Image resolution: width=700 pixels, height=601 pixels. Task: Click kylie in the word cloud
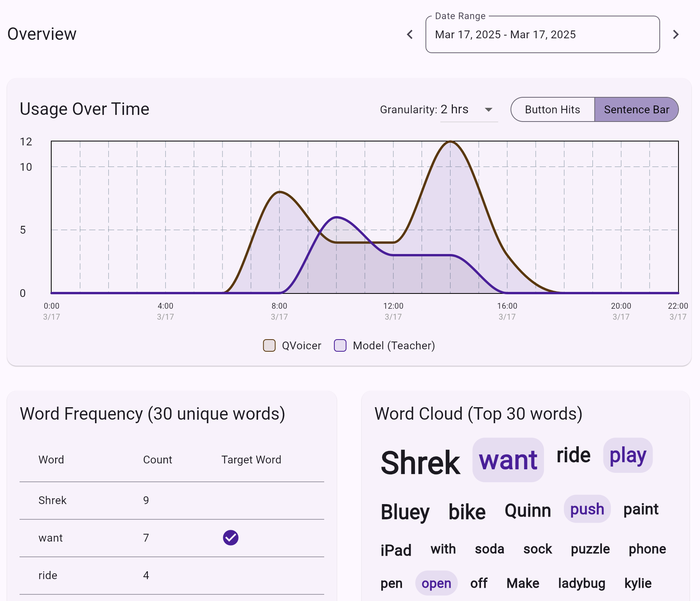click(638, 583)
